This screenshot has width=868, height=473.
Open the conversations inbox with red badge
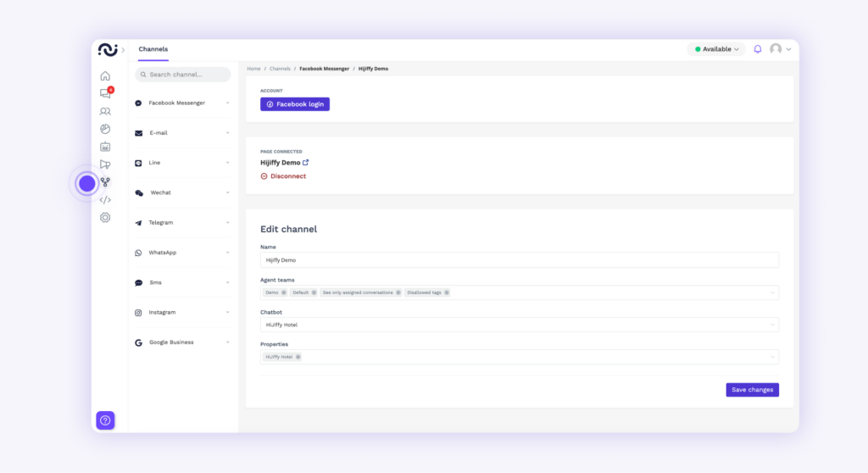pos(105,93)
